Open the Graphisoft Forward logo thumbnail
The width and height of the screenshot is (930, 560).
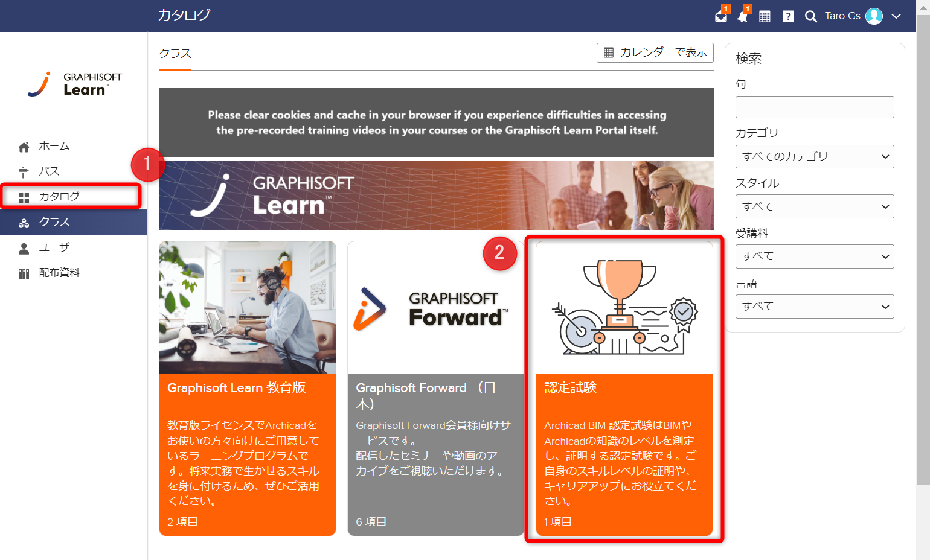click(435, 307)
